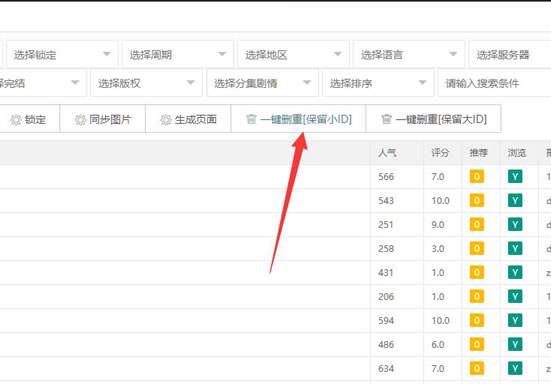Open the 选择排序 dropdown
551x384 pixels.
[378, 83]
